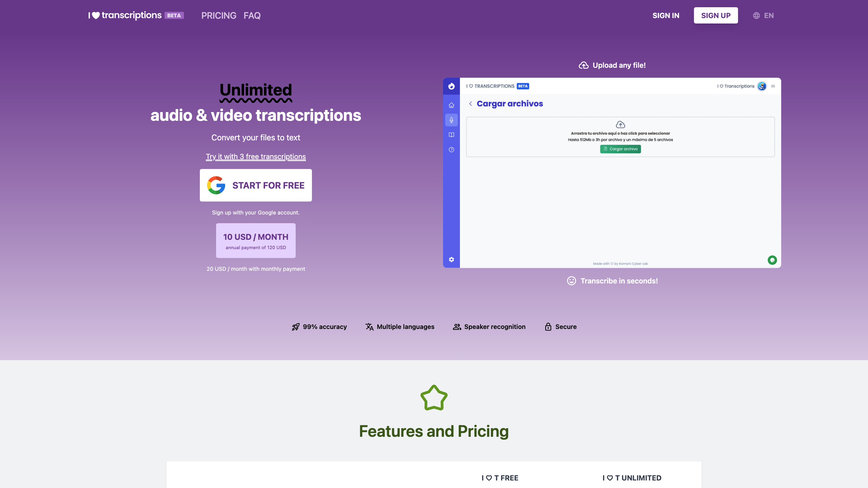Open the FAQ menu item
This screenshot has width=868, height=488.
coord(252,15)
